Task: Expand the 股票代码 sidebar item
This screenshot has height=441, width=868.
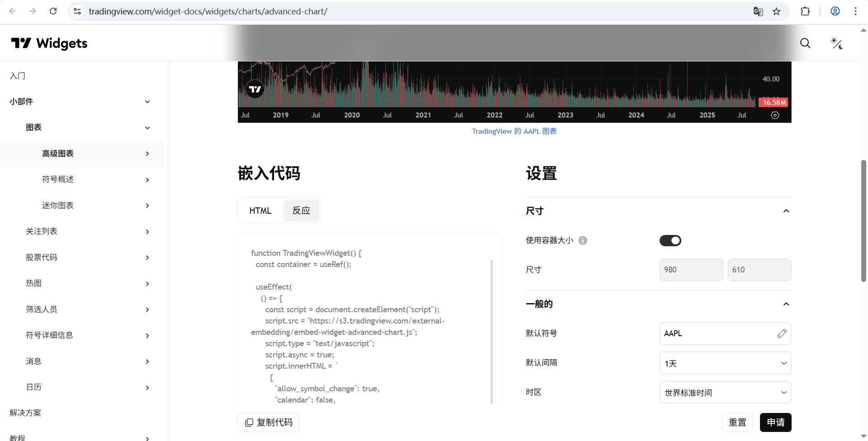Action: click(147, 258)
